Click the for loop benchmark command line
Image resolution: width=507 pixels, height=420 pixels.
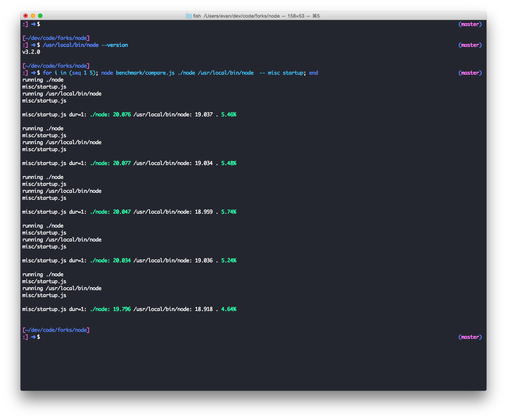coord(180,73)
